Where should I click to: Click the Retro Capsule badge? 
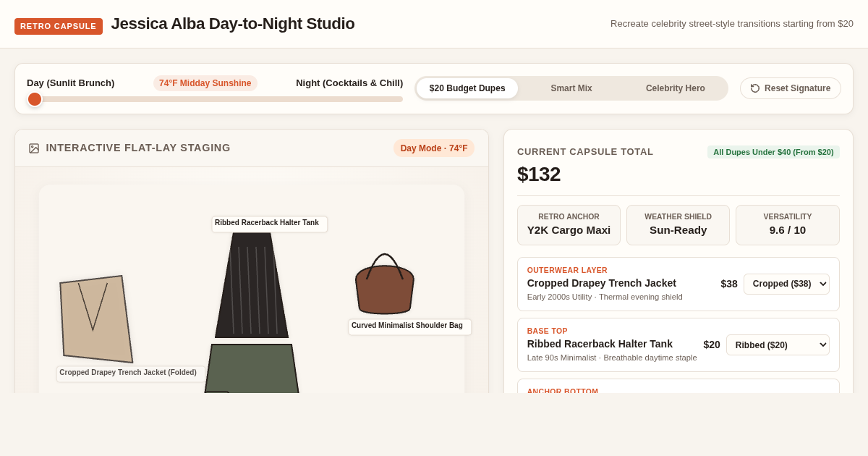click(59, 26)
